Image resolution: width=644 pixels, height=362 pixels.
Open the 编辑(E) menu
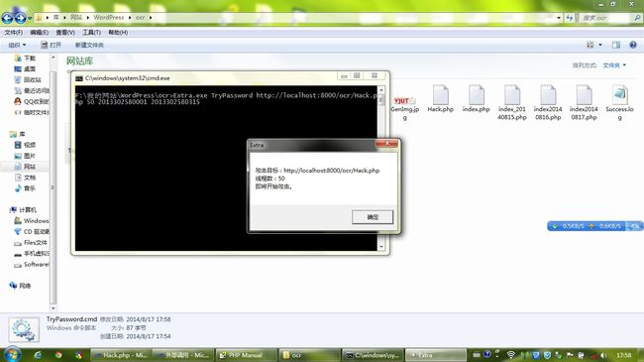39,32
